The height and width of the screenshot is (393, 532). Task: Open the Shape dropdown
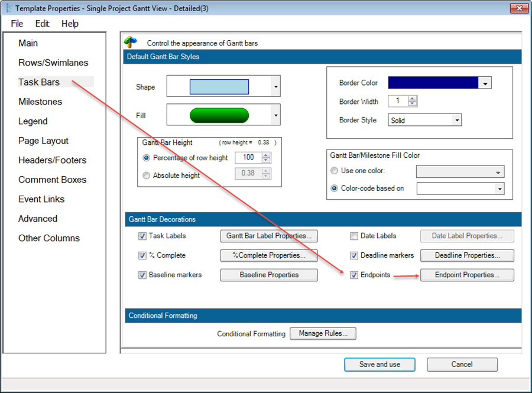275,87
